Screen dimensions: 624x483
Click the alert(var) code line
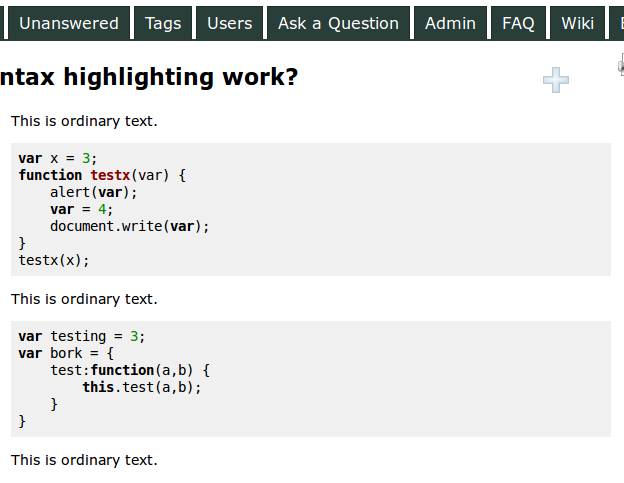(x=94, y=192)
